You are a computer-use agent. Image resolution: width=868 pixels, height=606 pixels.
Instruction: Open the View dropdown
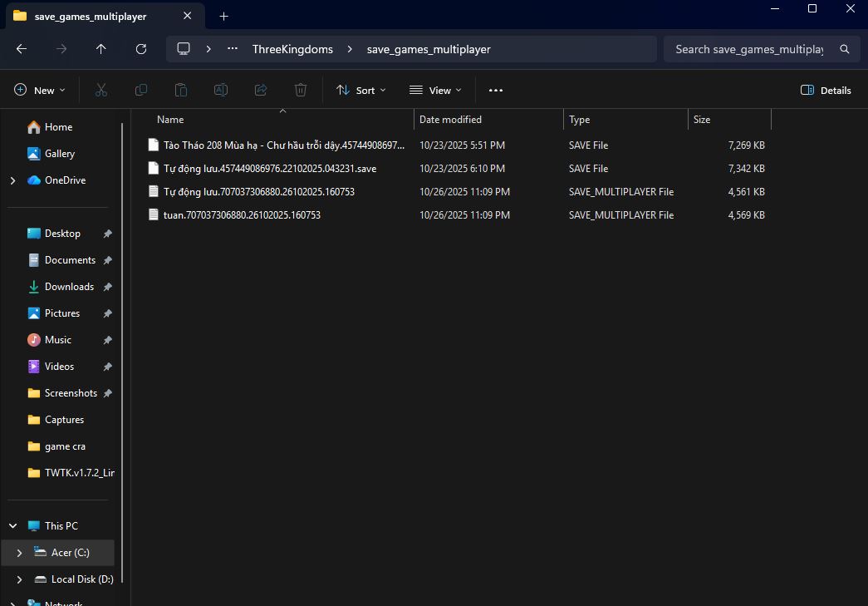(x=434, y=90)
